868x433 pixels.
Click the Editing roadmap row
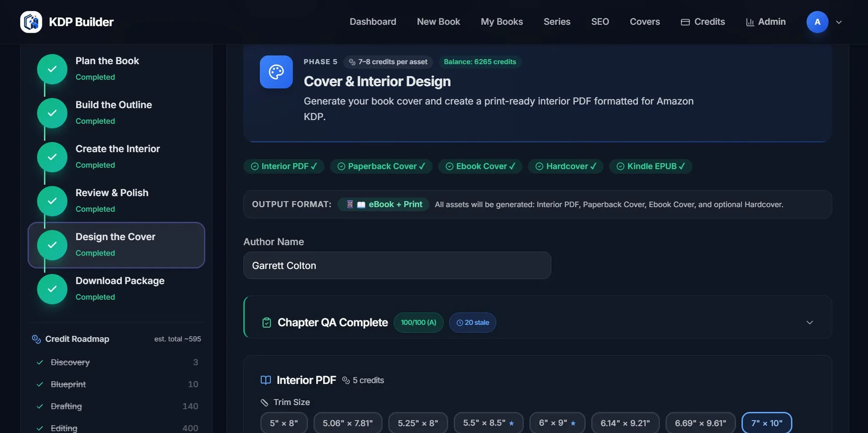click(117, 428)
